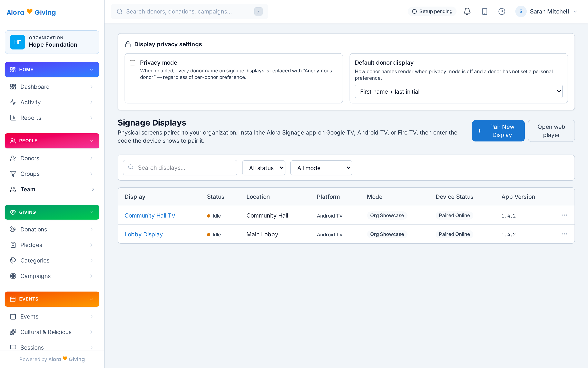Open the All status filter dropdown
This screenshot has height=368, width=588.
tap(264, 168)
